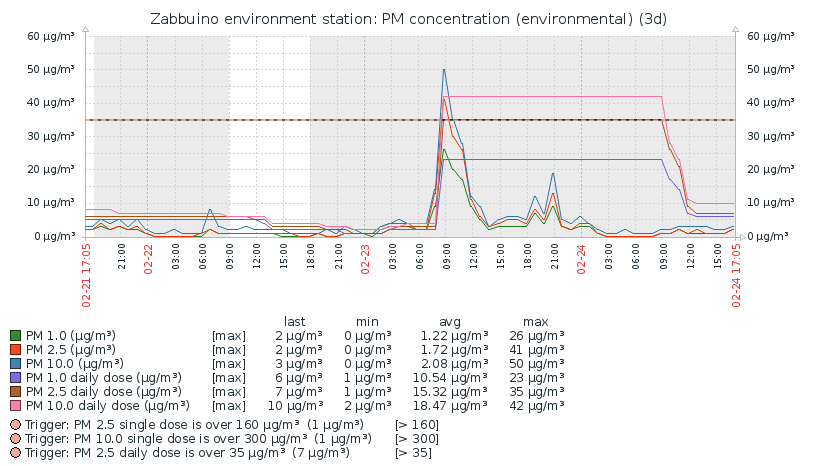Viewport: 821px width, 466px height.
Task: Click the start date label '02-21 17:05'
Action: (86, 275)
